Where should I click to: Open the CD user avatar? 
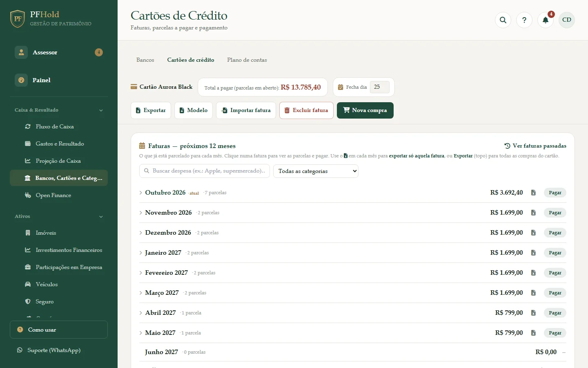coord(567,20)
